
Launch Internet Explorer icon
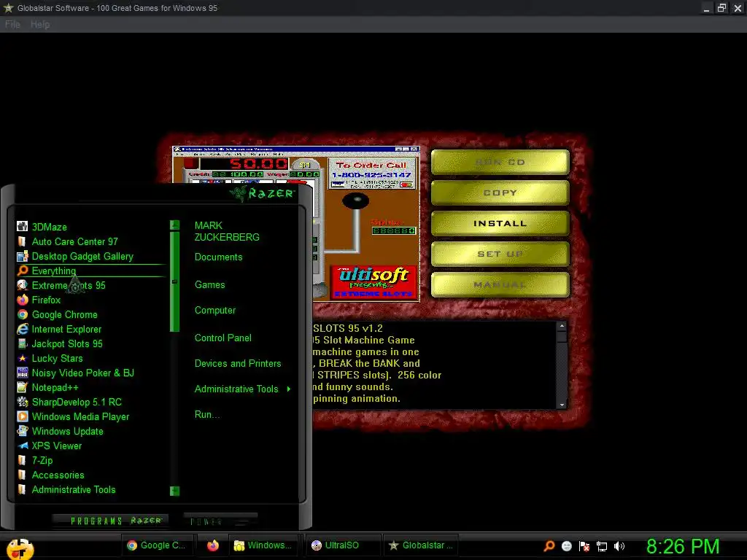tap(22, 329)
